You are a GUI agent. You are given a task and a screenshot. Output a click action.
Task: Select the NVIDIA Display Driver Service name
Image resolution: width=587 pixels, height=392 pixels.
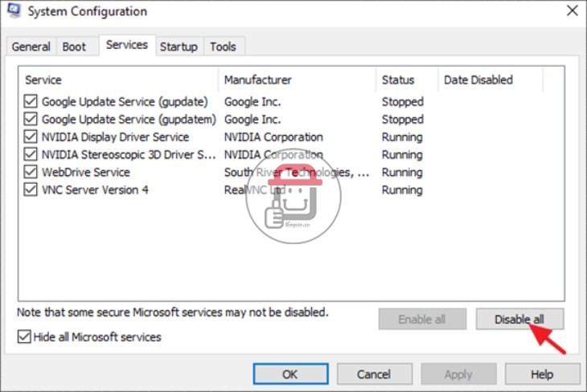pyautogui.click(x=115, y=137)
